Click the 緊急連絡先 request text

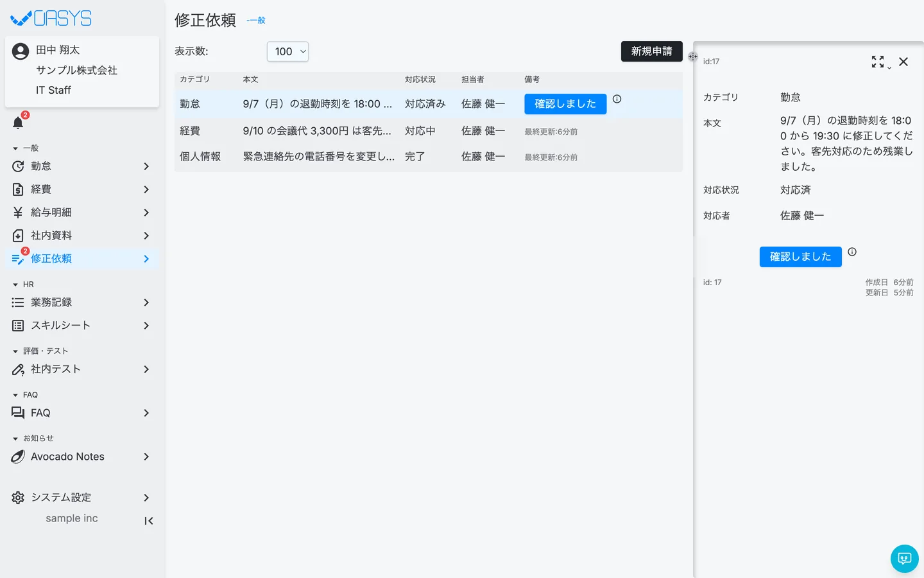point(319,157)
